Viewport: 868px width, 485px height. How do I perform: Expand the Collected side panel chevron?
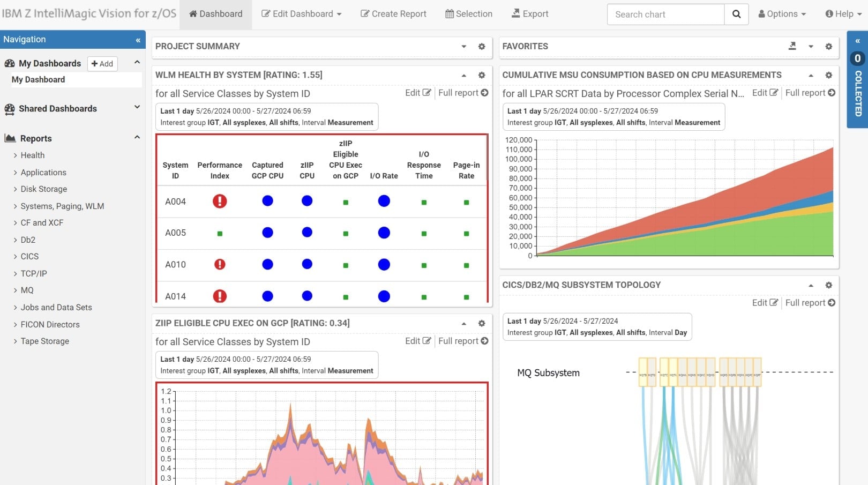point(857,41)
